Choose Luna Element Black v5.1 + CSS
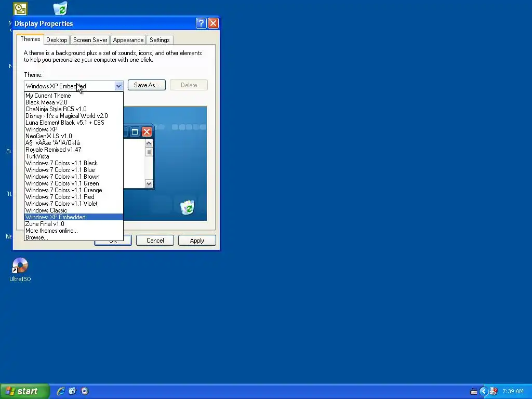This screenshot has width=532, height=399. (x=74, y=123)
